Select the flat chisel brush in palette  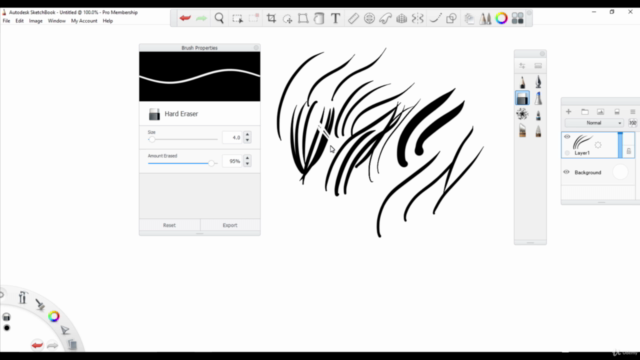(x=522, y=131)
